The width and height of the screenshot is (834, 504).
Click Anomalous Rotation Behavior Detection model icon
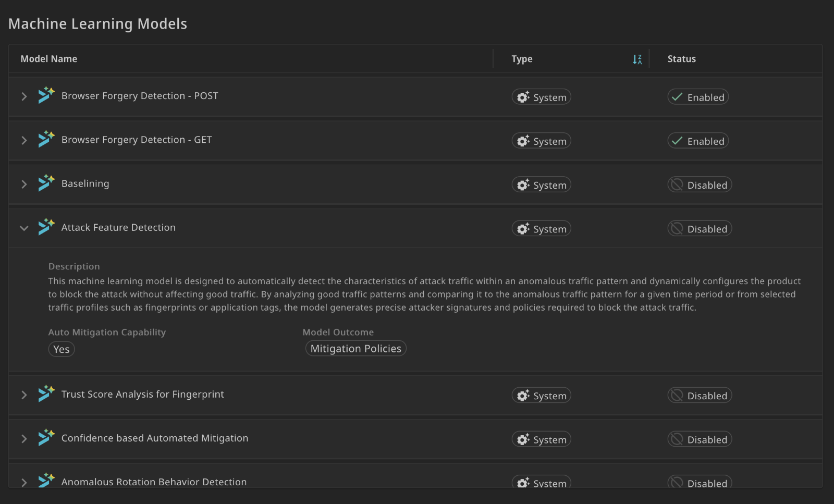pyautogui.click(x=46, y=480)
